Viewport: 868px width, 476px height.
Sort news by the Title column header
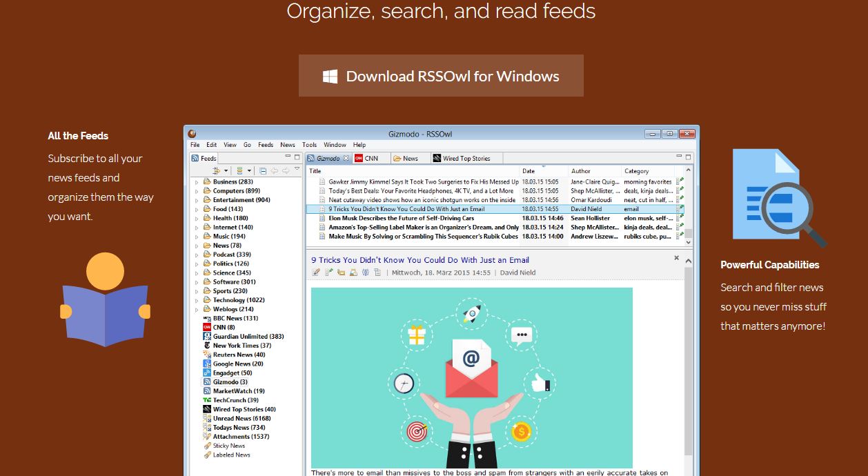(413, 171)
